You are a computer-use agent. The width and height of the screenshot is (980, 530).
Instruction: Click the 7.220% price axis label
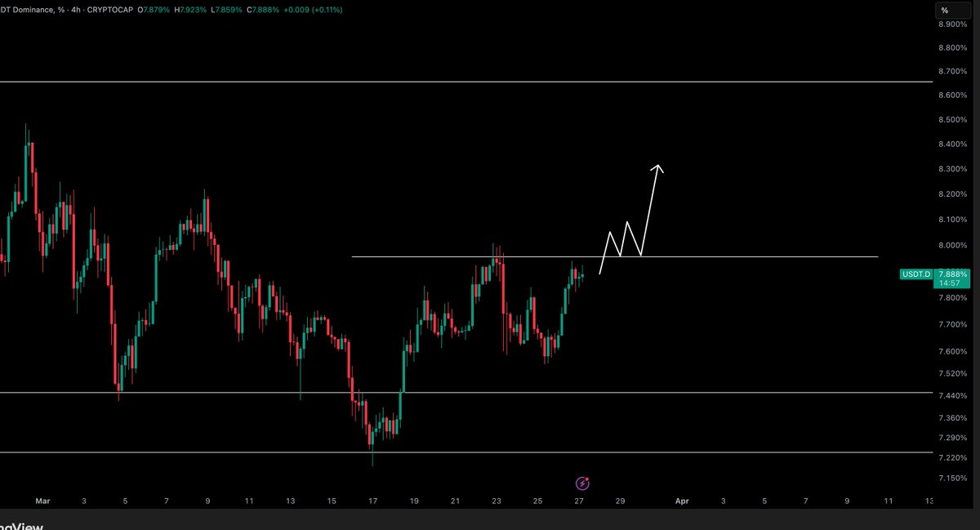coord(954,457)
